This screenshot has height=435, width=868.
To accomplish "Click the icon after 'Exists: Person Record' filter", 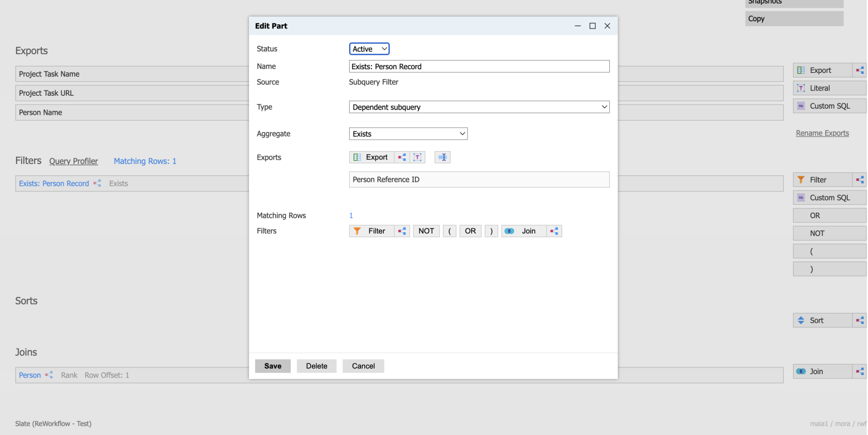I will point(97,184).
